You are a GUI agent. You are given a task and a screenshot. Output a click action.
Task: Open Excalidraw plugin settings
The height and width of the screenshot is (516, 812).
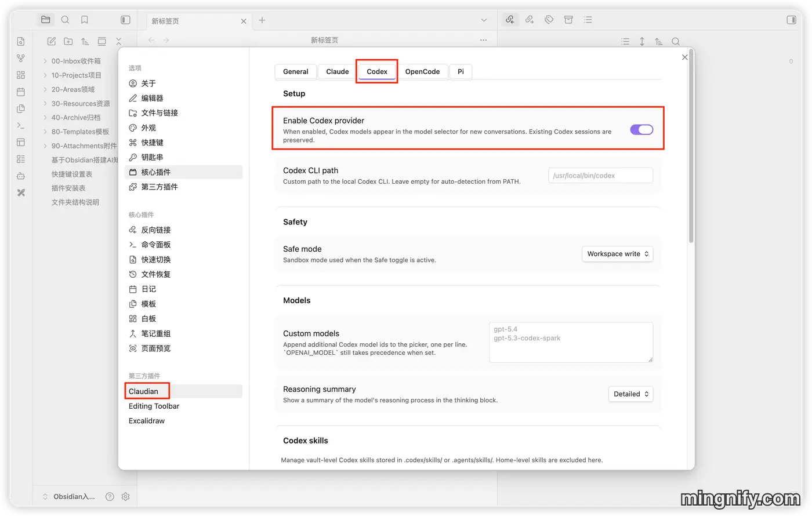click(183, 421)
